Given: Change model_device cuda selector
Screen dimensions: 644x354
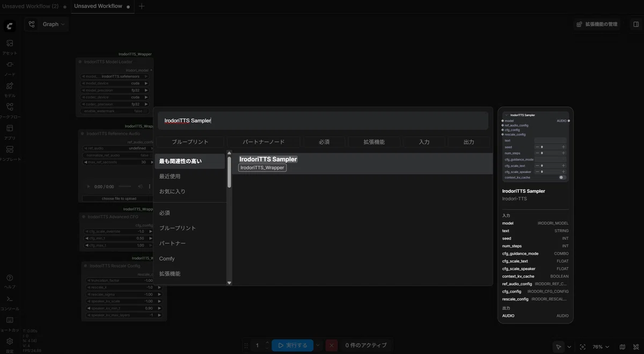Looking at the screenshot, I should 115,83.
